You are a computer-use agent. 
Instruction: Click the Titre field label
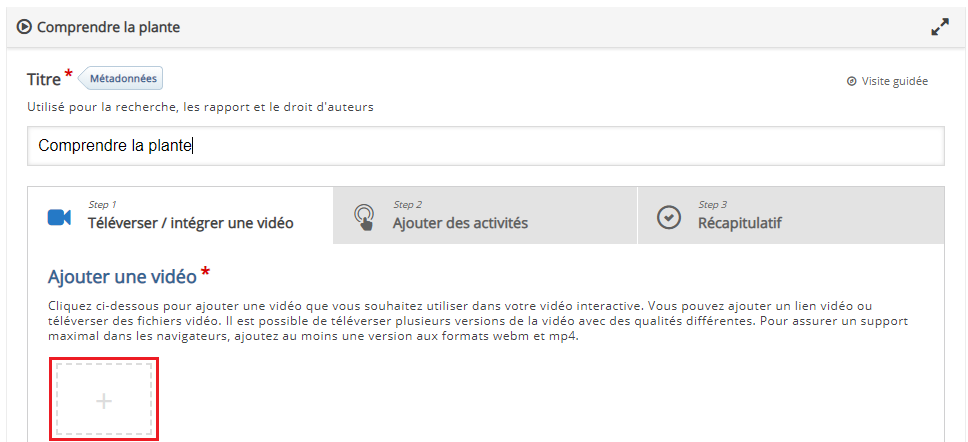pos(44,80)
